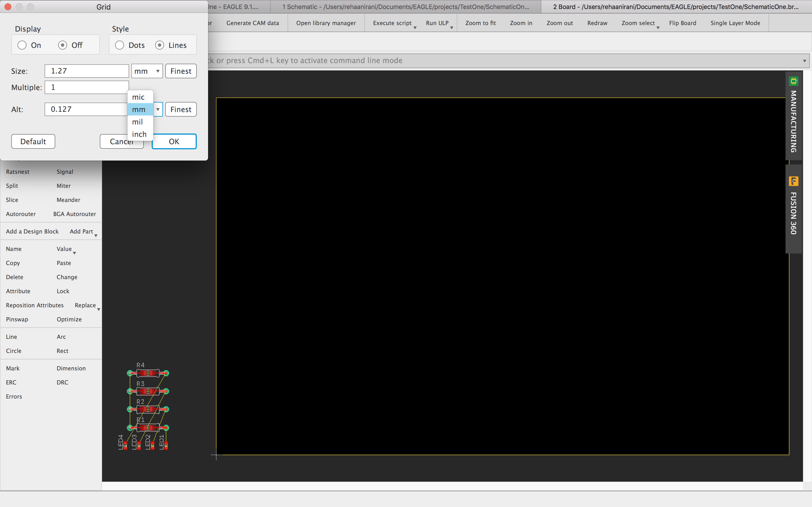Click Generate CAM data

click(253, 23)
